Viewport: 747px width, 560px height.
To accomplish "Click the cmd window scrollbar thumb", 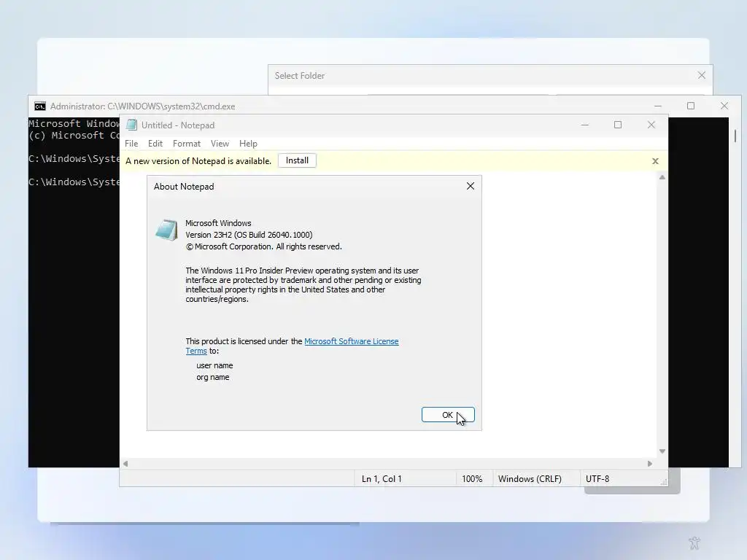I will [735, 136].
